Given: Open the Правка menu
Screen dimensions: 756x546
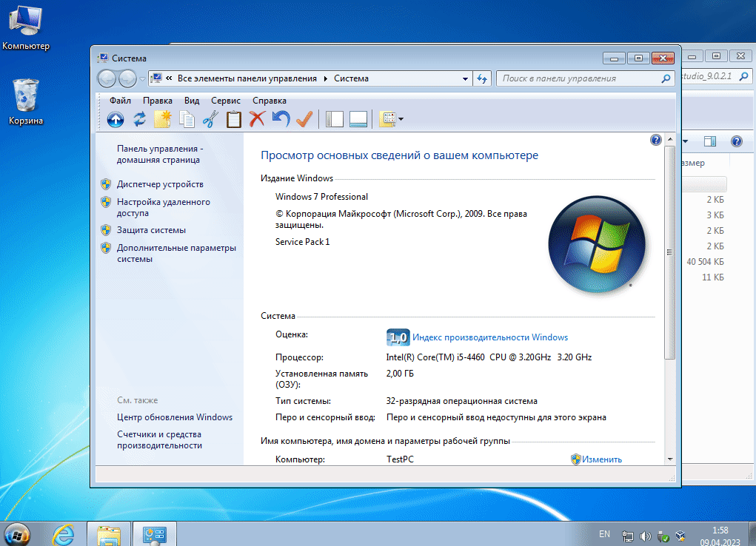Looking at the screenshot, I should (157, 100).
